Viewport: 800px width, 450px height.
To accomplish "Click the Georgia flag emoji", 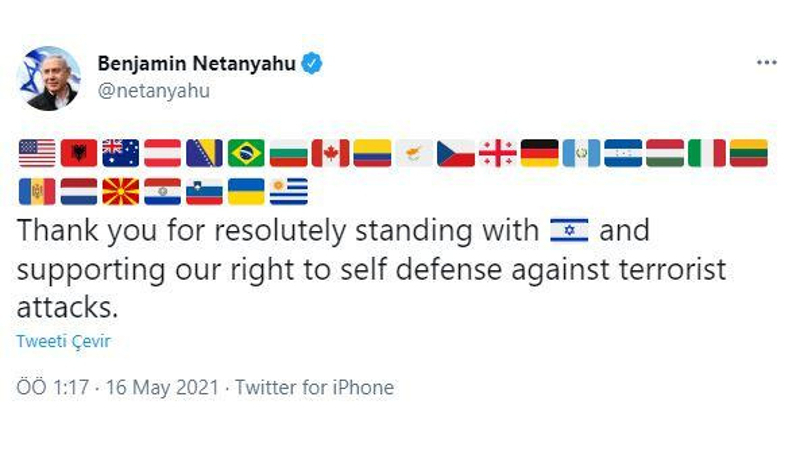I will click(x=497, y=153).
